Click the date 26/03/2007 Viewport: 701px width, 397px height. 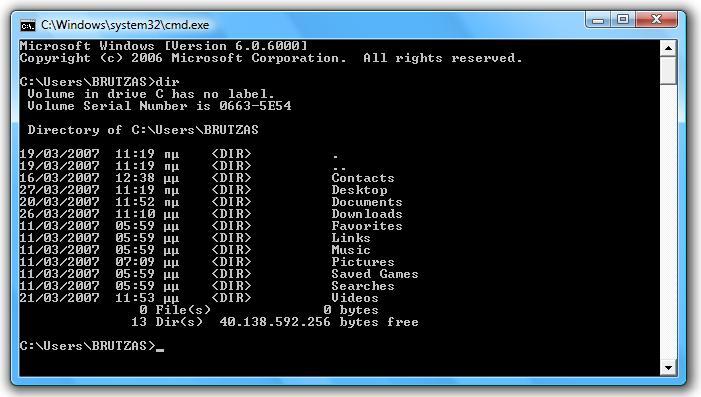tap(59, 214)
